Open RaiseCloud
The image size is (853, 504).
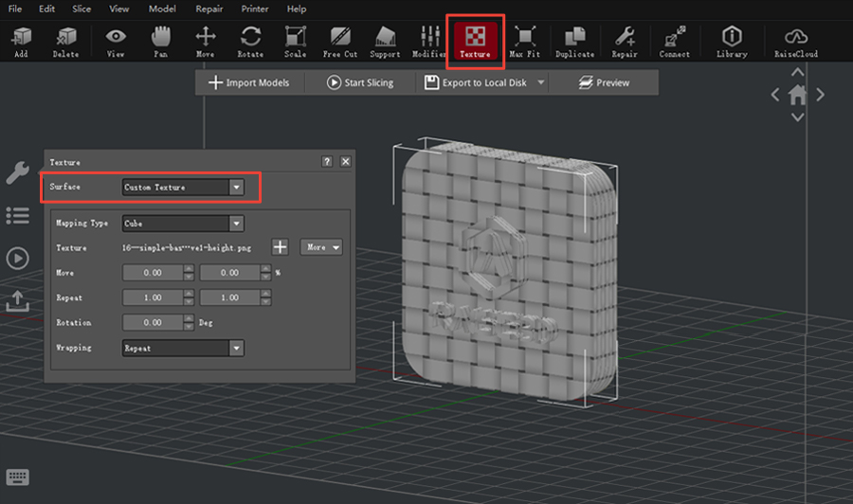tap(796, 42)
